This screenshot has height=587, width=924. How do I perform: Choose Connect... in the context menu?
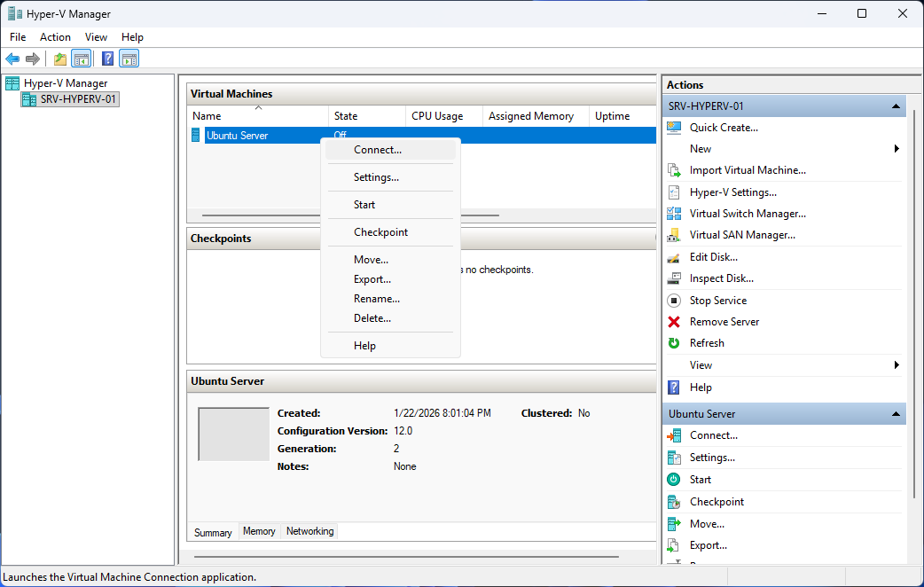point(378,150)
